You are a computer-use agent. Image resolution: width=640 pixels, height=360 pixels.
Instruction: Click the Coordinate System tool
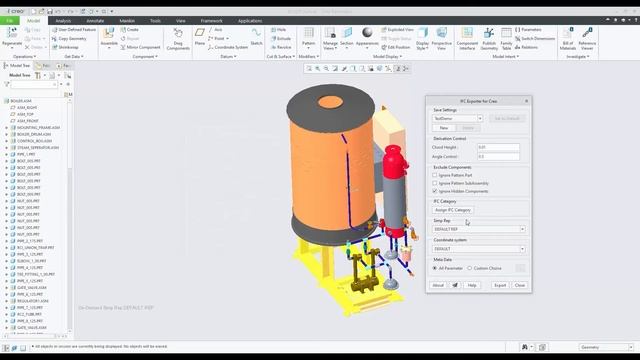pyautogui.click(x=228, y=47)
